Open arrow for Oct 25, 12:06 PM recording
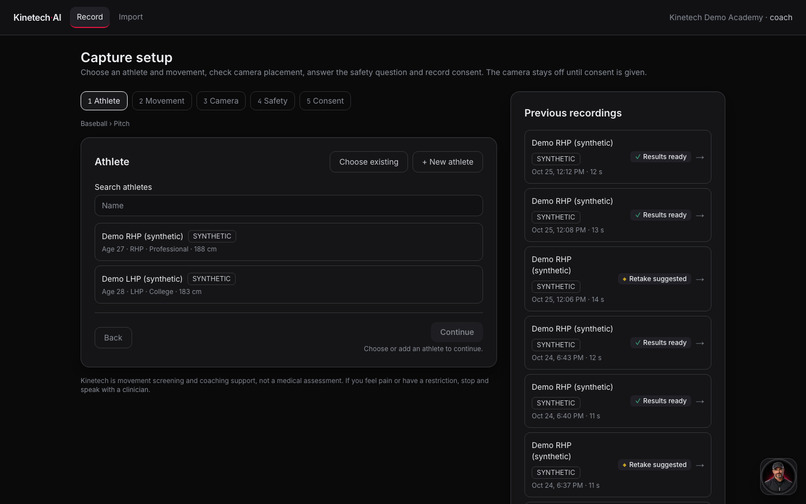806x504 pixels. pyautogui.click(x=700, y=279)
